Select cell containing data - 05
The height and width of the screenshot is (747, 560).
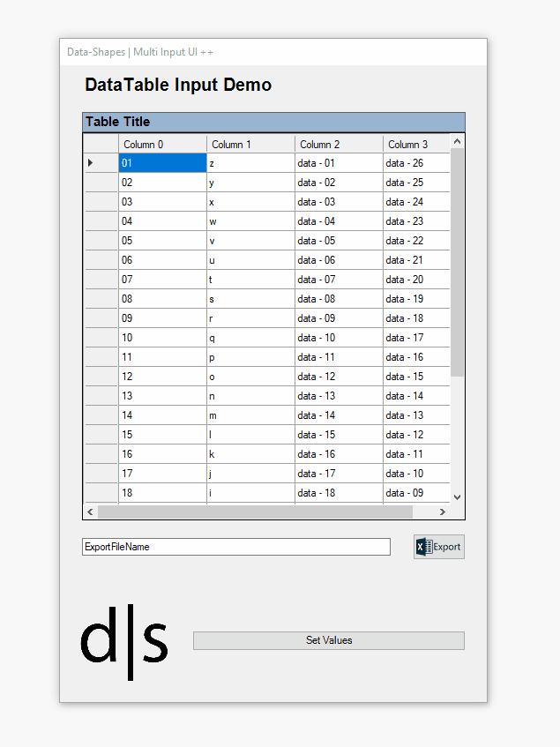click(x=339, y=241)
